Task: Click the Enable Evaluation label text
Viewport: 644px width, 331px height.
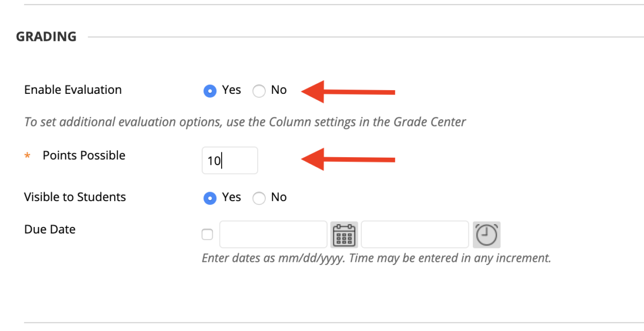Action: (x=73, y=90)
